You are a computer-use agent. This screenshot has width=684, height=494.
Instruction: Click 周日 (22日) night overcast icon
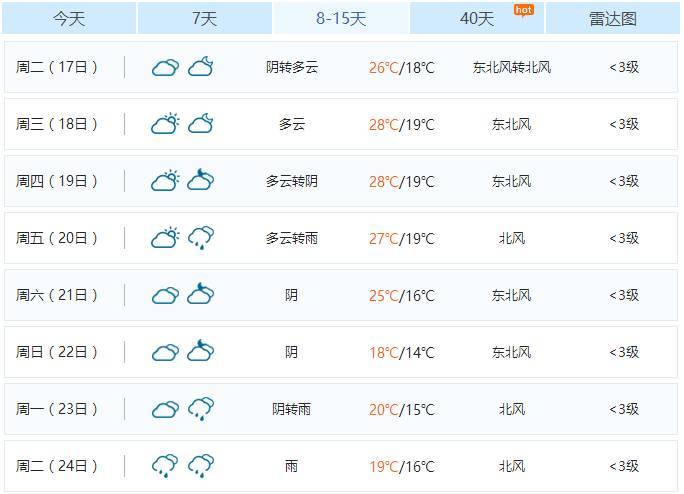coord(201,352)
